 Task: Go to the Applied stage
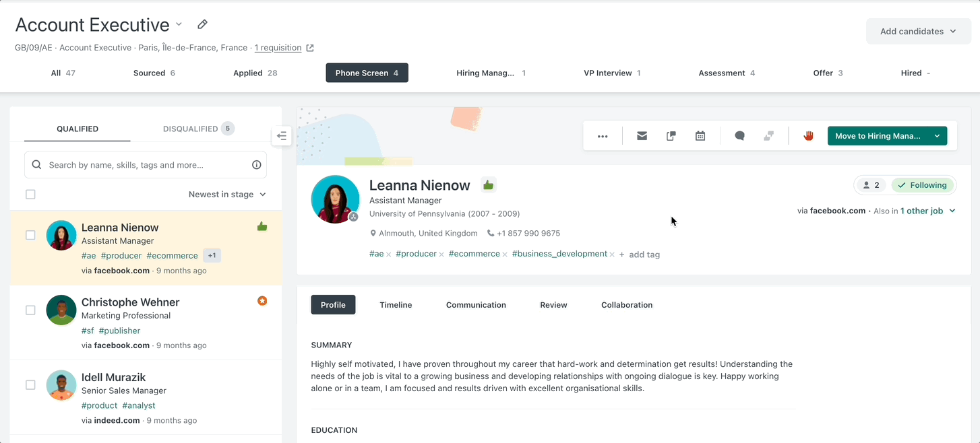[x=255, y=73]
